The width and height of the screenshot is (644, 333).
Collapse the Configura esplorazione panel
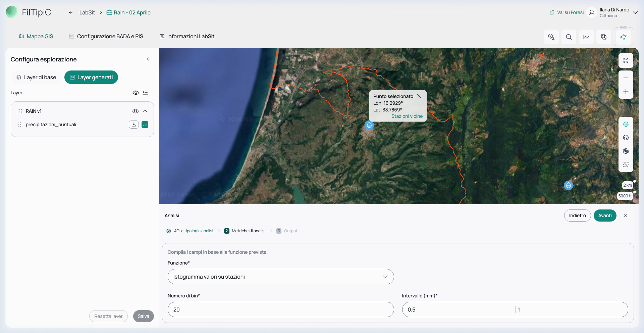(148, 59)
